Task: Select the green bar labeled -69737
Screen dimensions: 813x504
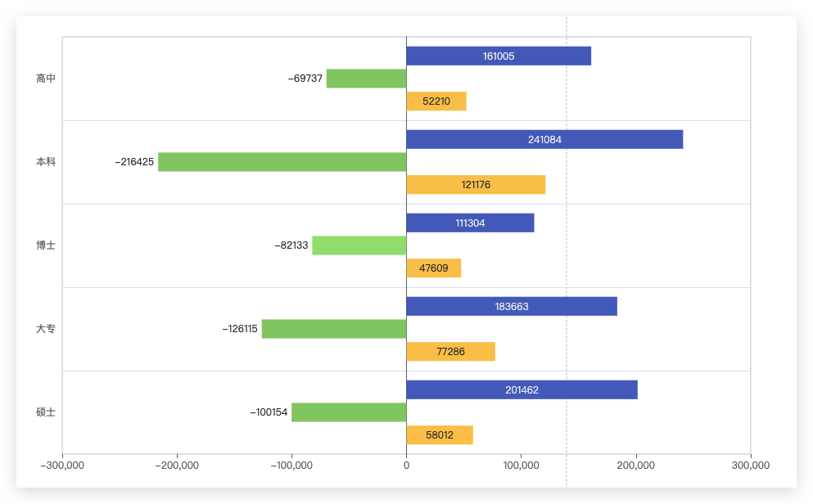Action: 367,79
